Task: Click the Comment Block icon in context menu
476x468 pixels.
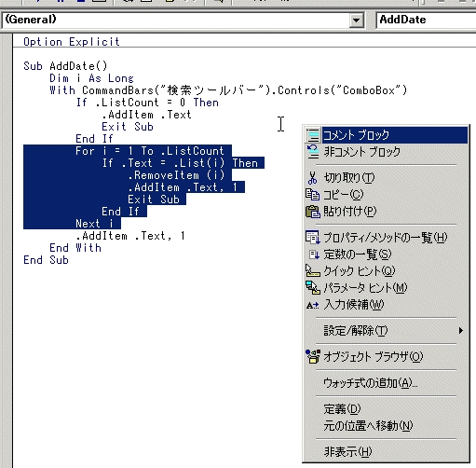Action: click(x=313, y=135)
